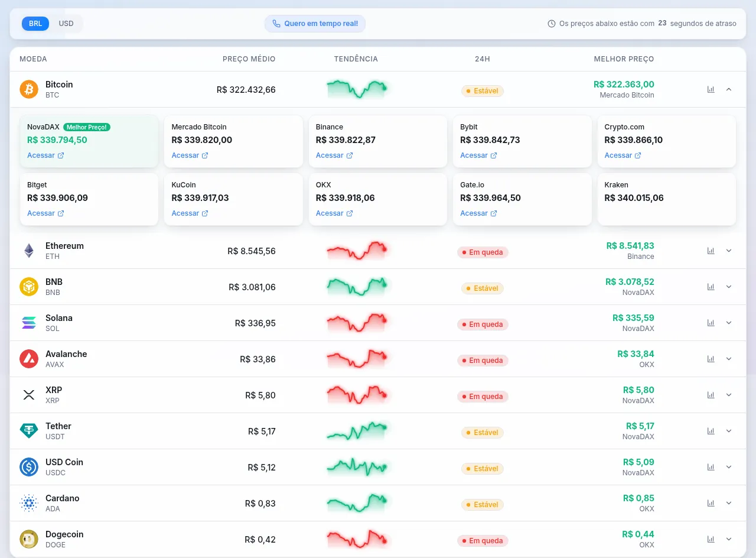
Task: Expand the Dogecoin row
Action: (x=729, y=539)
